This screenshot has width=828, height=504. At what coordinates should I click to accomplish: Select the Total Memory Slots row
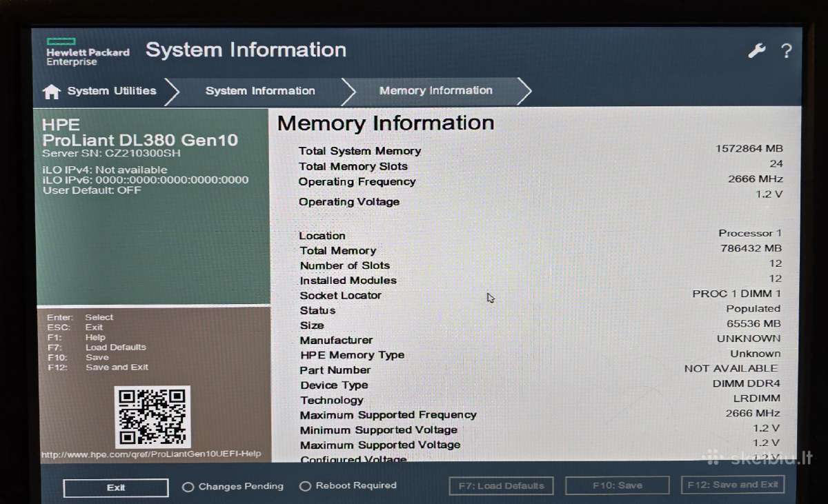click(540, 165)
